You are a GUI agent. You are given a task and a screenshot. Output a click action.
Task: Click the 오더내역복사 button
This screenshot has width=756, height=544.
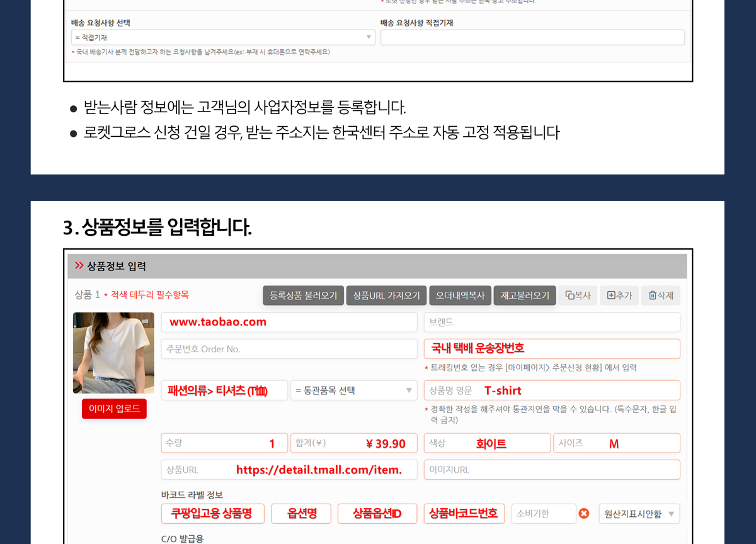pyautogui.click(x=460, y=296)
